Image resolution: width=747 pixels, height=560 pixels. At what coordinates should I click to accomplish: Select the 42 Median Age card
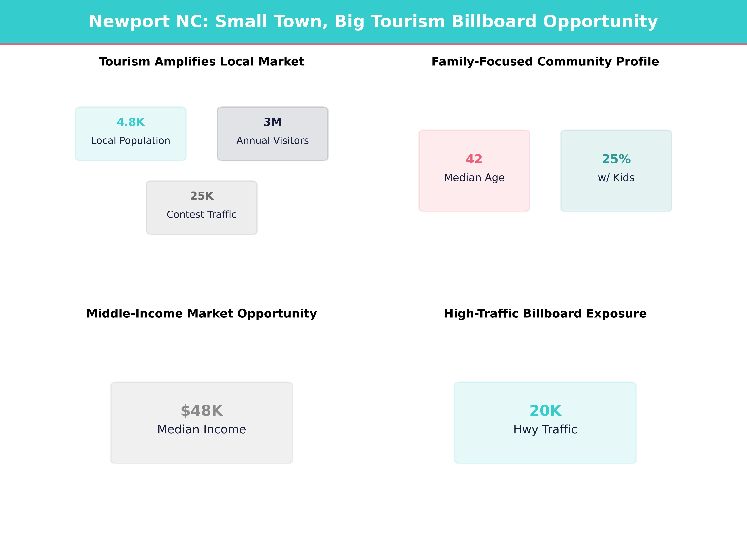click(474, 170)
